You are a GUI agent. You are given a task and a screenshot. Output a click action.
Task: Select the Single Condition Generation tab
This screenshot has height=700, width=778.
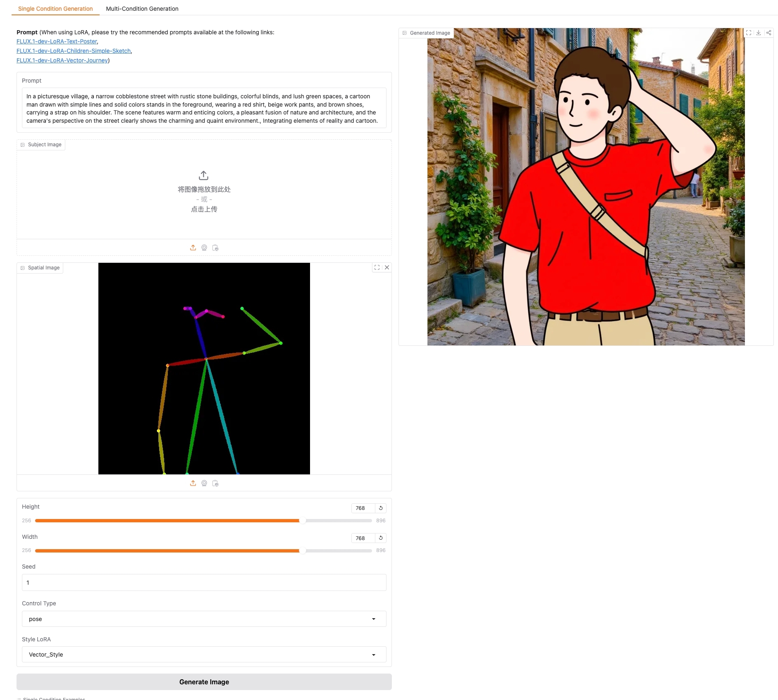tap(55, 9)
